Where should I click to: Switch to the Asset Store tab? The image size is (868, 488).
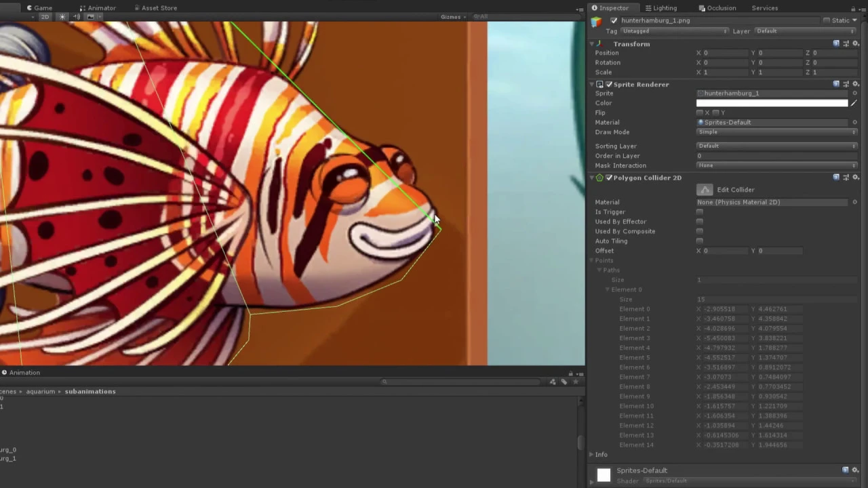click(155, 8)
